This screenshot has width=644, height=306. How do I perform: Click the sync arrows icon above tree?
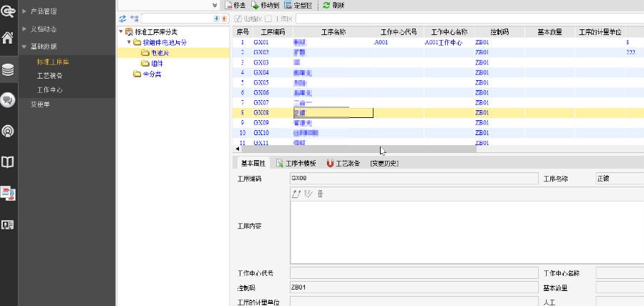pos(122,18)
